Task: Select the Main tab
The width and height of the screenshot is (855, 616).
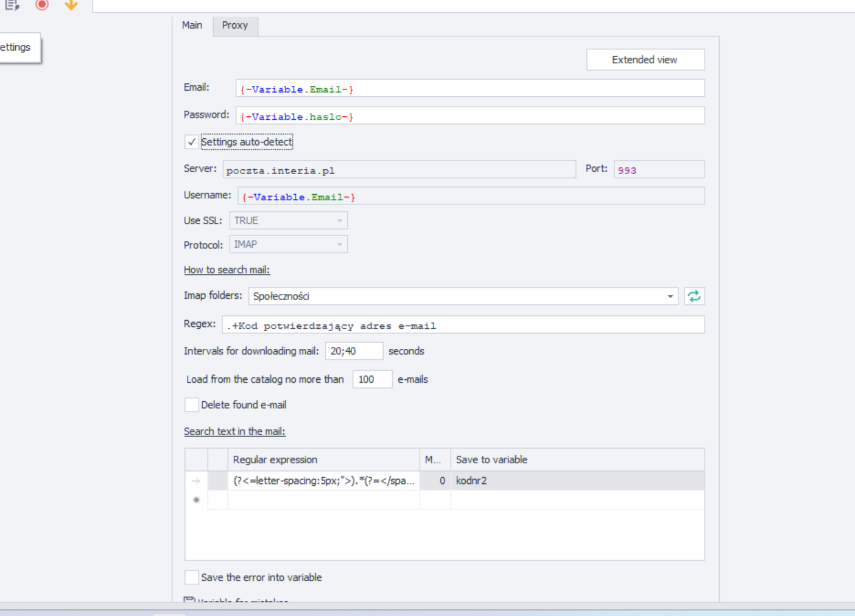Action: click(x=192, y=26)
